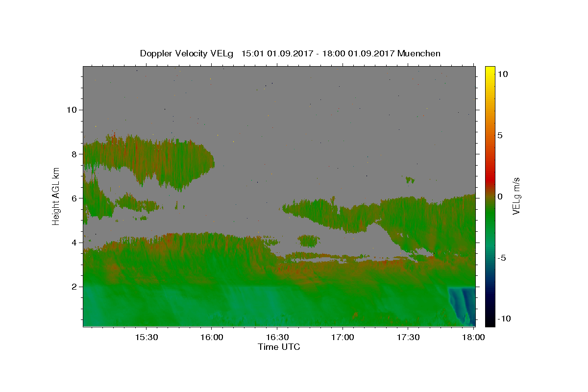Screen dimensions: 588x392
Task: Click the Height AGL km axis title
Action: (56, 196)
